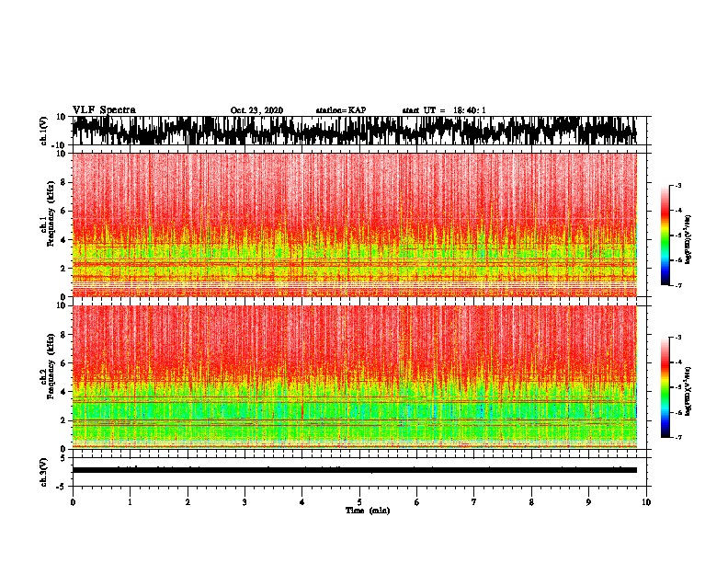The height and width of the screenshot is (563, 728).
Task: Click time axis tick label "3"
Action: (245, 502)
